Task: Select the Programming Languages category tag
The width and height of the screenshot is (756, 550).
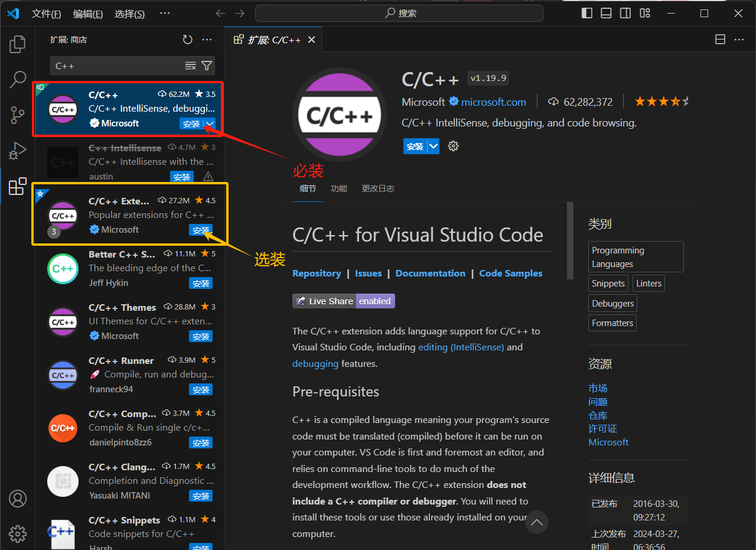Action: [636, 257]
